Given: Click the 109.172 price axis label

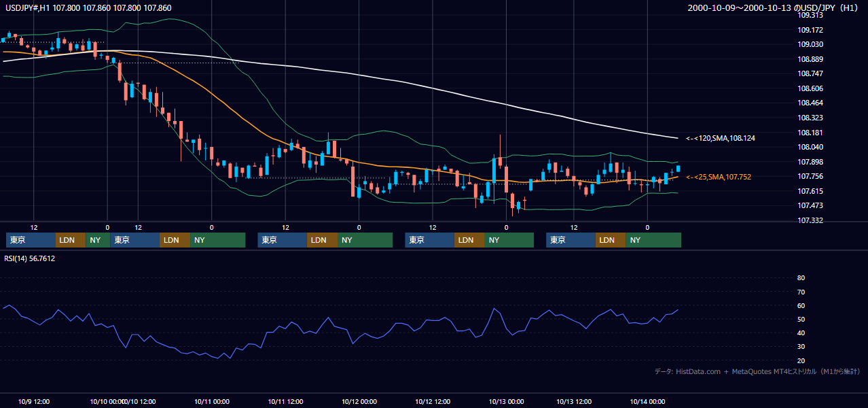Looking at the screenshot, I should [810, 30].
